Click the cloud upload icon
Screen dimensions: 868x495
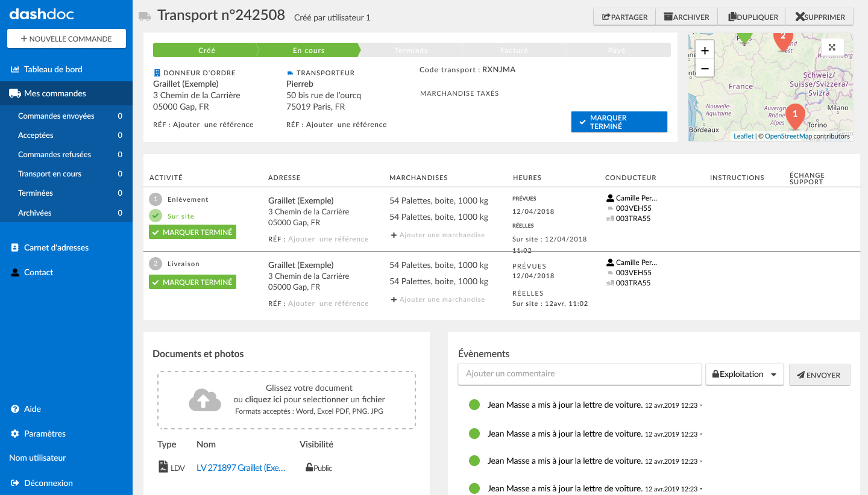[x=204, y=400]
